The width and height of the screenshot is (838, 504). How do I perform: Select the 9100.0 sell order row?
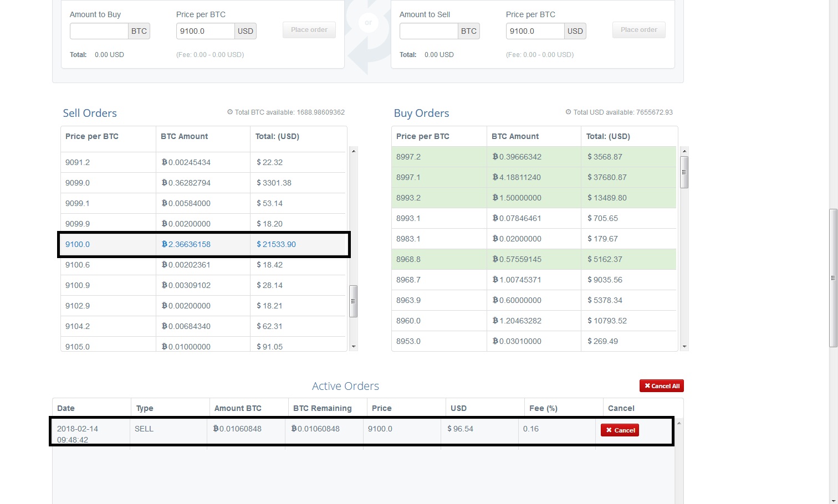click(x=203, y=244)
